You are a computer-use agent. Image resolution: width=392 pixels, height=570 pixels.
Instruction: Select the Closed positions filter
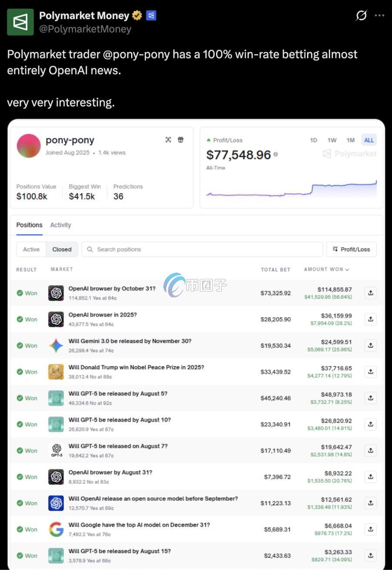click(x=62, y=250)
